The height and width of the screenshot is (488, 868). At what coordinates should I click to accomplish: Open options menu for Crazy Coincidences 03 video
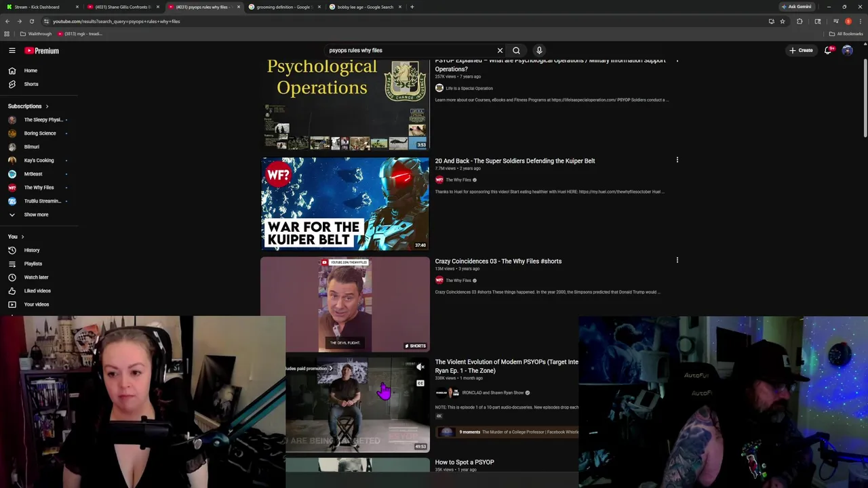click(677, 260)
